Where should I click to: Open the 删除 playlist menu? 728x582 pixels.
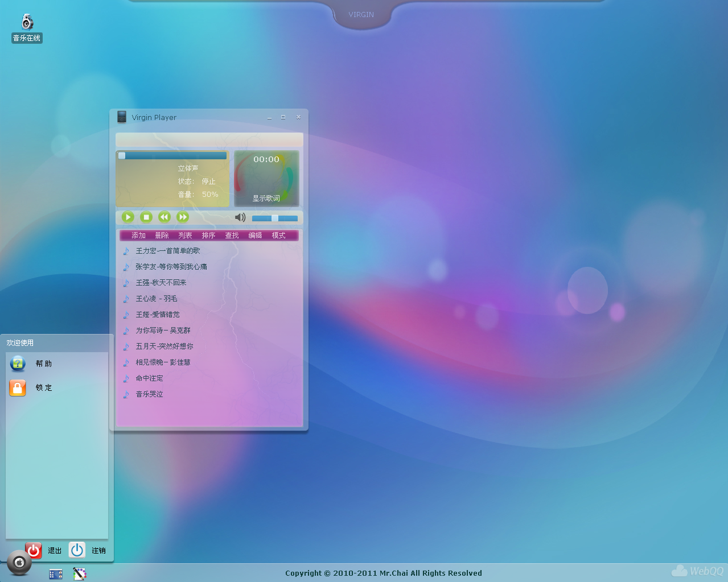pyautogui.click(x=162, y=236)
